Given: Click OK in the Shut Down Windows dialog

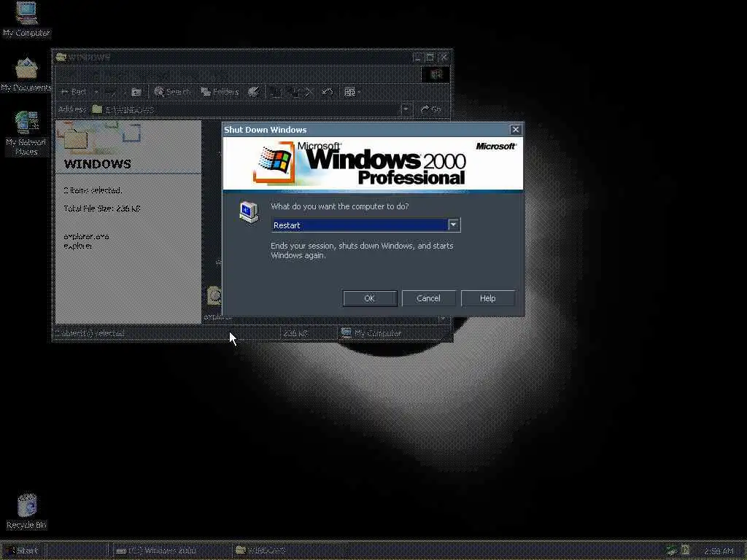Looking at the screenshot, I should (x=370, y=298).
